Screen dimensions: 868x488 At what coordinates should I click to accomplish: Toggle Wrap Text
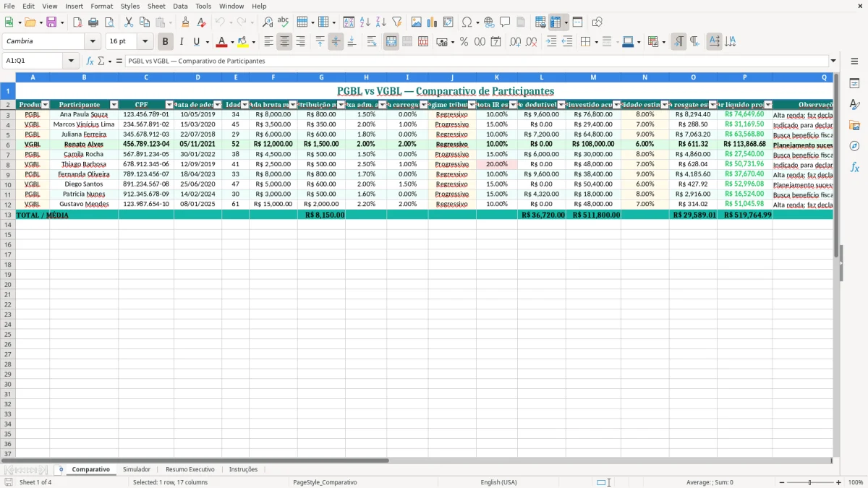[x=371, y=42]
